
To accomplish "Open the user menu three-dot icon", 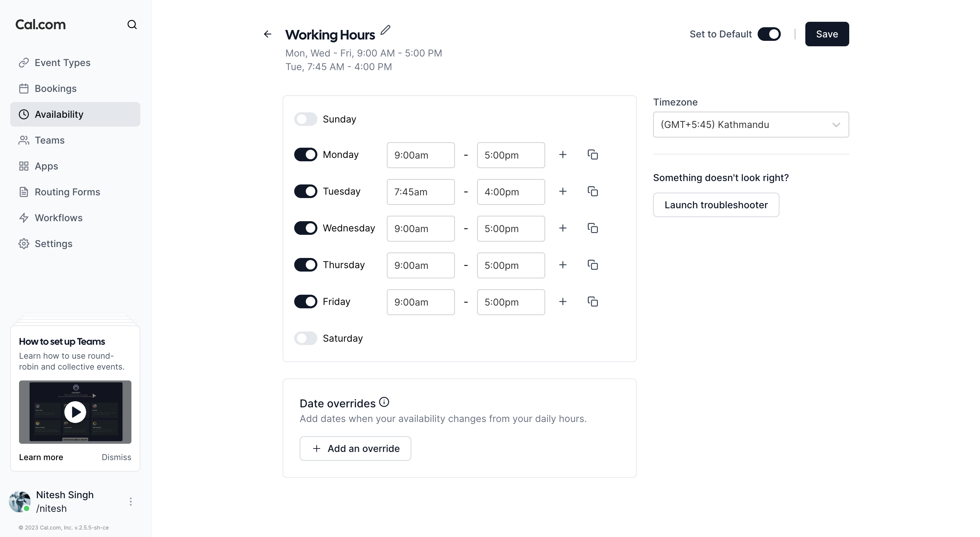I will tap(130, 502).
